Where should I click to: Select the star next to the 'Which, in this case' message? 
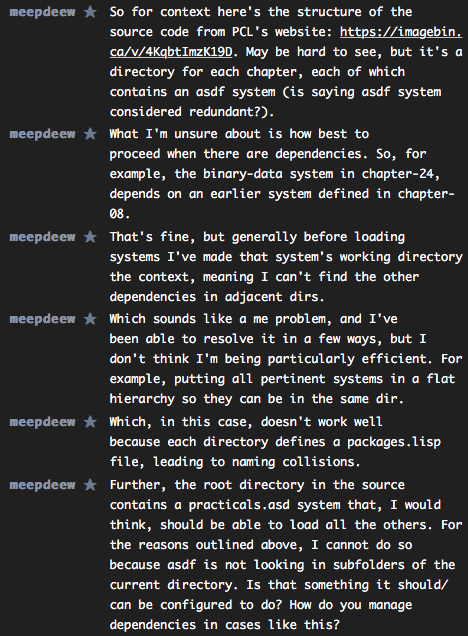coord(90,422)
